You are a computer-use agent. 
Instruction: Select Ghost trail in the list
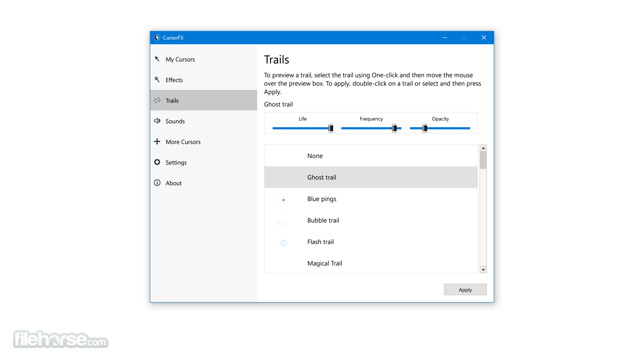(371, 177)
